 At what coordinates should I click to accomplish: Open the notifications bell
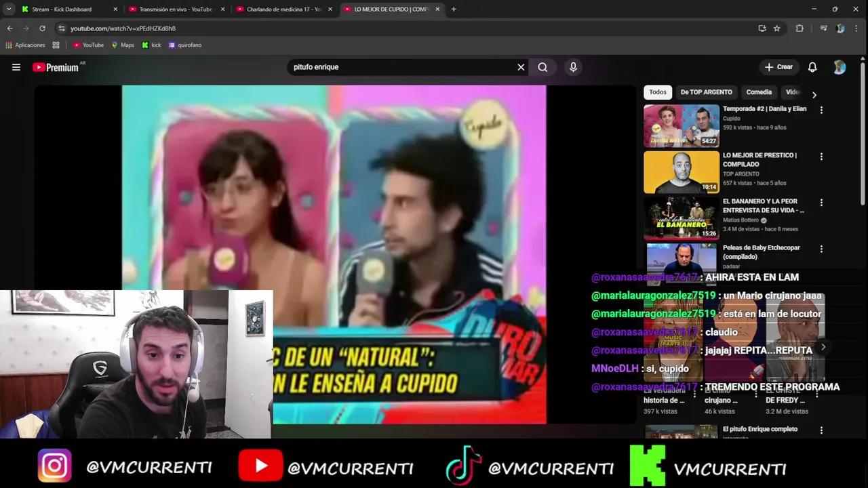812,67
